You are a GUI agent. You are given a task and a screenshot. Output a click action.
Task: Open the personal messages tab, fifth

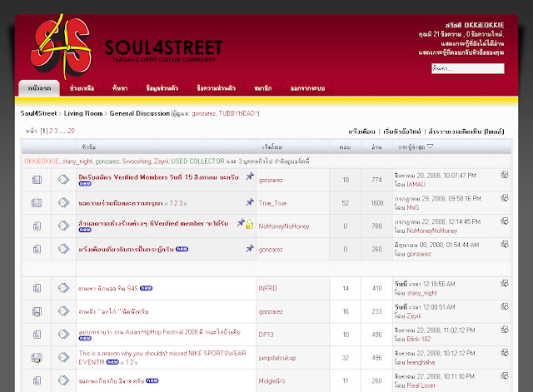[x=216, y=88]
